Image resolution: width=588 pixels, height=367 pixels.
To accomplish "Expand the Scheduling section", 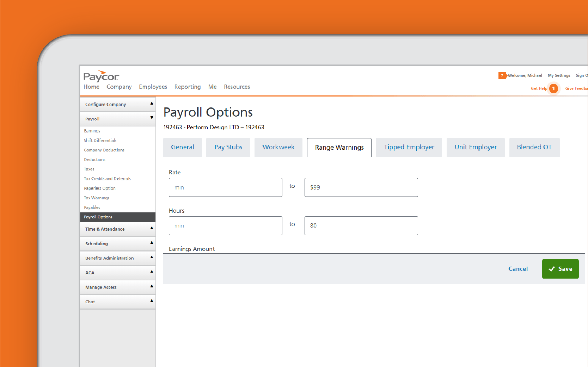I will coord(118,244).
